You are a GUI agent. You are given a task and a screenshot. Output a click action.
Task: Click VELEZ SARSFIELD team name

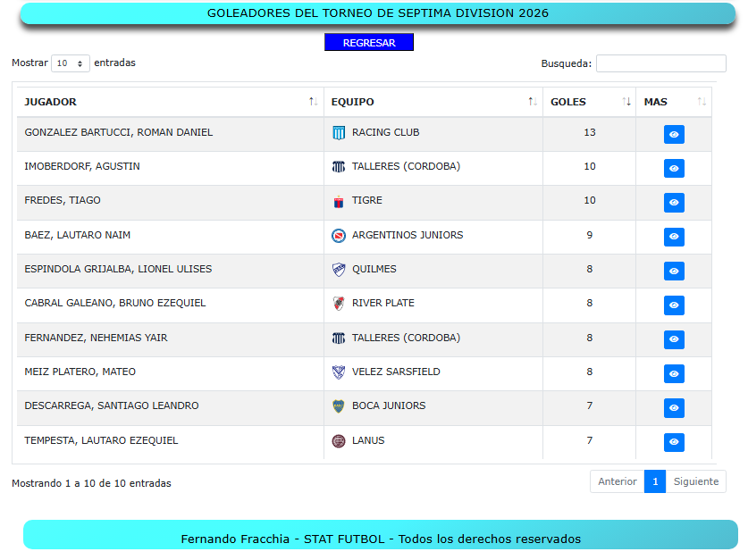396,372
